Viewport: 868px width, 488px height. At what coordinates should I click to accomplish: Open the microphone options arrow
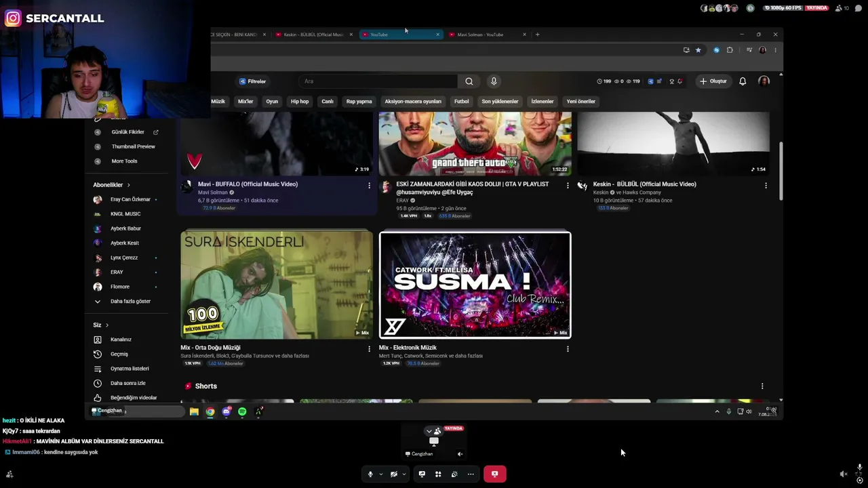coord(380,474)
